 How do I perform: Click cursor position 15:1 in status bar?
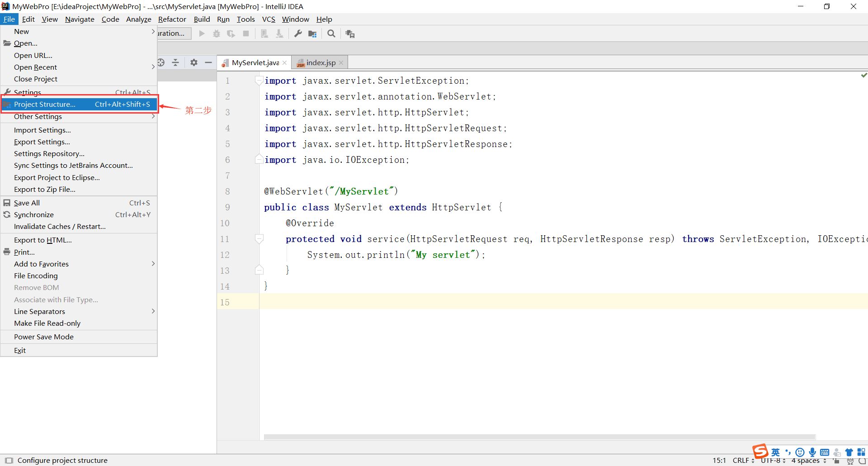tap(719, 461)
